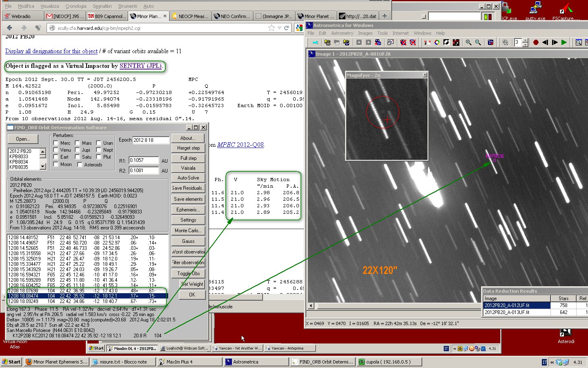Viewport: 588px width, 368px height.
Task: Click the view report icon in Astrometrica toolbar
Action: 390,43
